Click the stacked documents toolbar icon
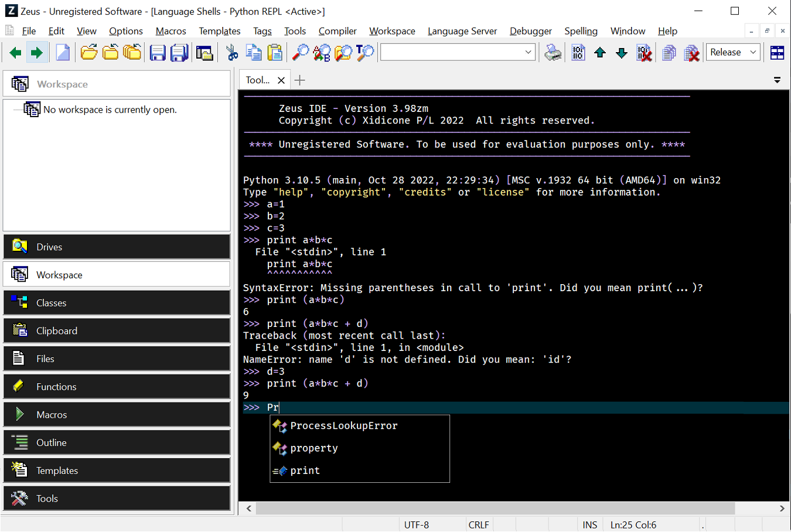This screenshot has width=791, height=532. [669, 53]
